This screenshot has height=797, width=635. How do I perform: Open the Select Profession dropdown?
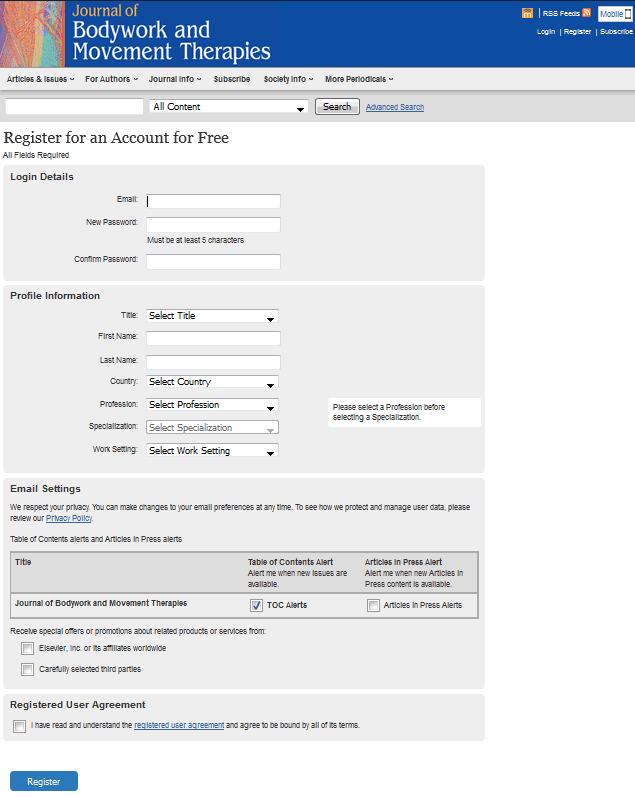213,405
